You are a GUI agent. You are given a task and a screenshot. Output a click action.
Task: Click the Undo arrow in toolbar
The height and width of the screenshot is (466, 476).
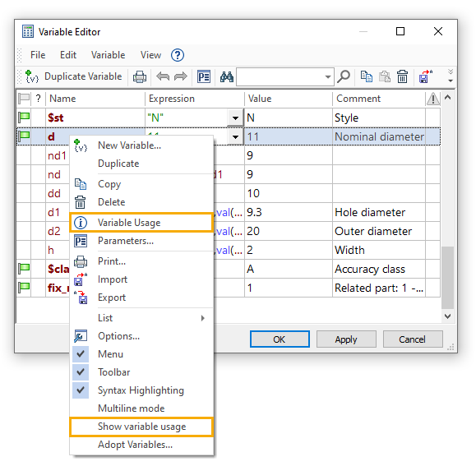(163, 76)
